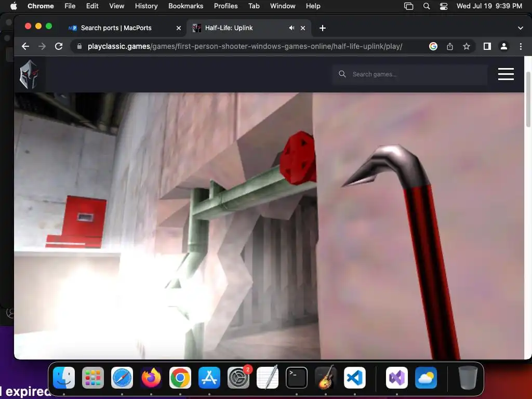Open the Chrome application menu
The height and width of the screenshot is (399, 532).
[x=41, y=6]
